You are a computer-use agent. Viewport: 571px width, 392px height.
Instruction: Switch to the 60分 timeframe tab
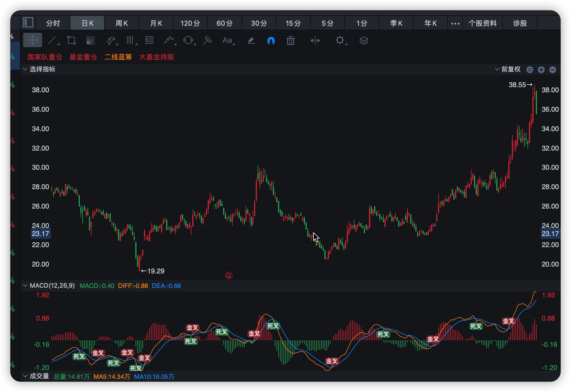(225, 23)
